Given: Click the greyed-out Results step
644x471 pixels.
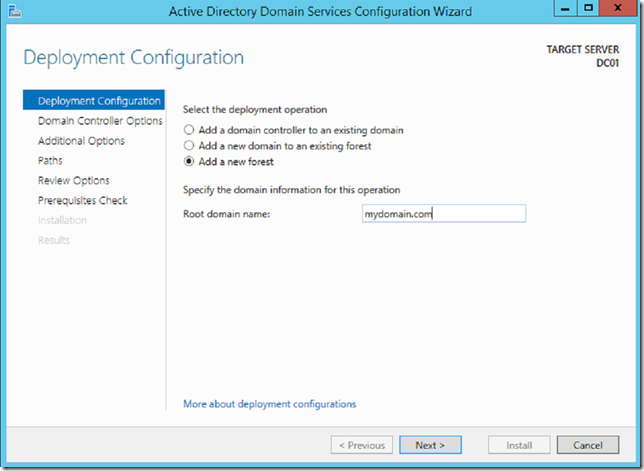Looking at the screenshot, I should (54, 240).
